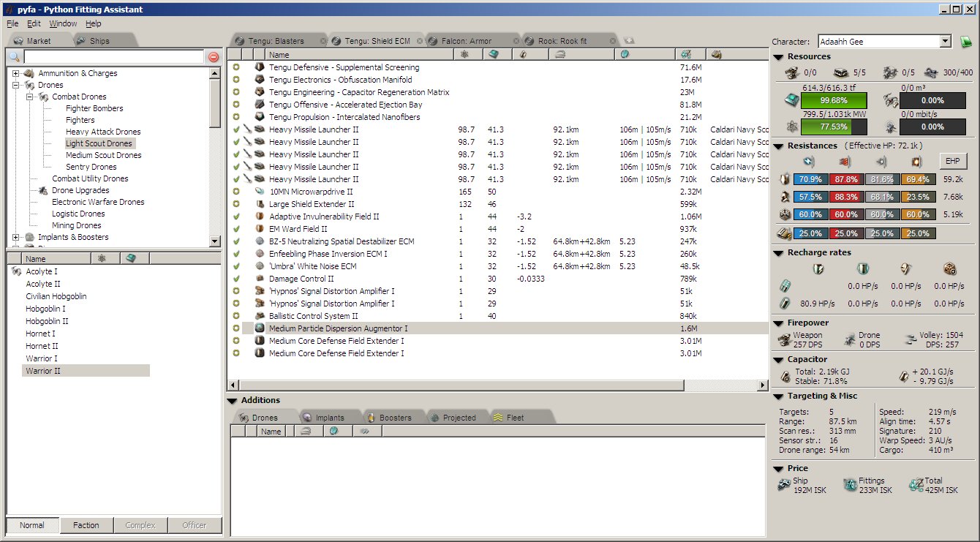Click the launcher hardpoints icon showing 5/5
The width and height of the screenshot is (980, 542).
tap(841, 72)
